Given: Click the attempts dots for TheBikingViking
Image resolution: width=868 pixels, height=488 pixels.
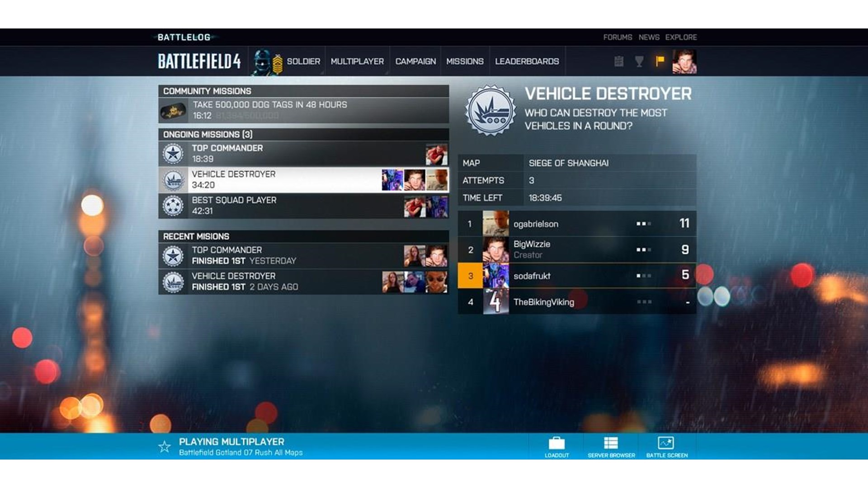Looking at the screenshot, I should click(x=644, y=302).
